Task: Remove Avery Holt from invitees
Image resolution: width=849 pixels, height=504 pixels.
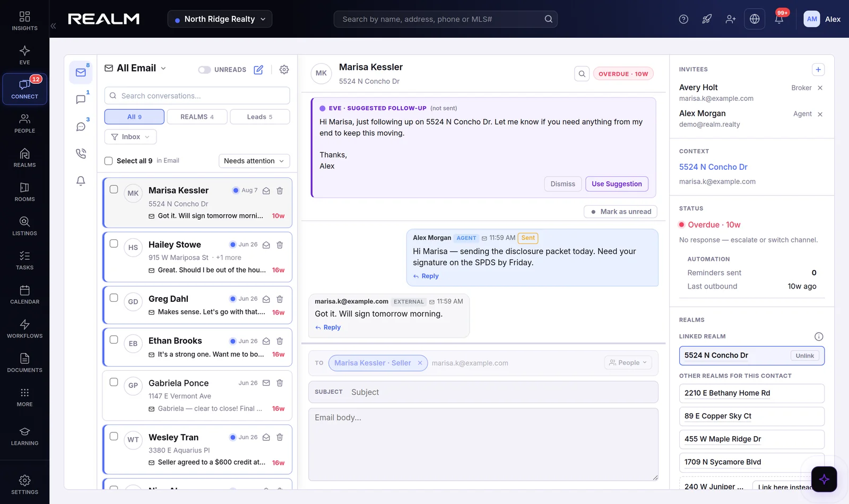Action: tap(820, 88)
